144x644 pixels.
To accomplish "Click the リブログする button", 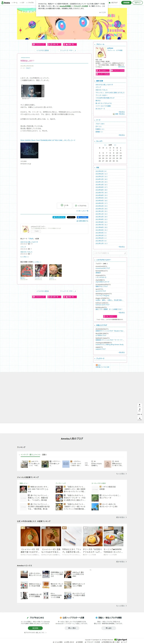I will point(81,206).
